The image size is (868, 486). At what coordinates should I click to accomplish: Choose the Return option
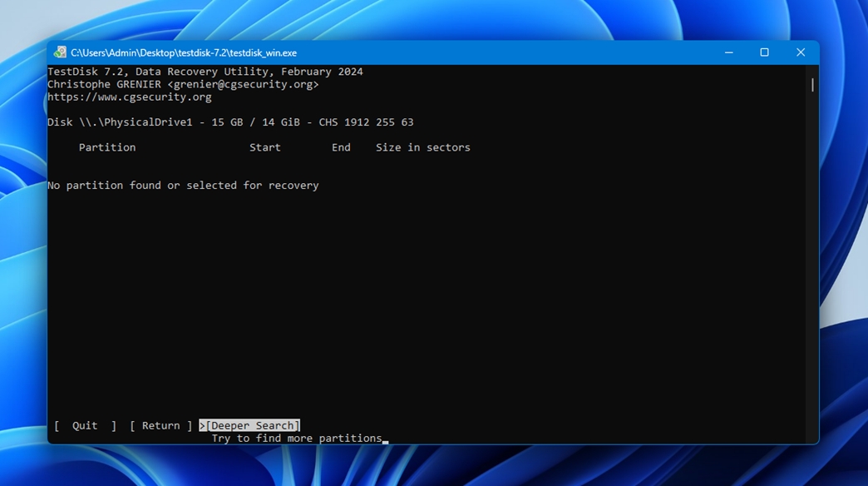(160, 425)
